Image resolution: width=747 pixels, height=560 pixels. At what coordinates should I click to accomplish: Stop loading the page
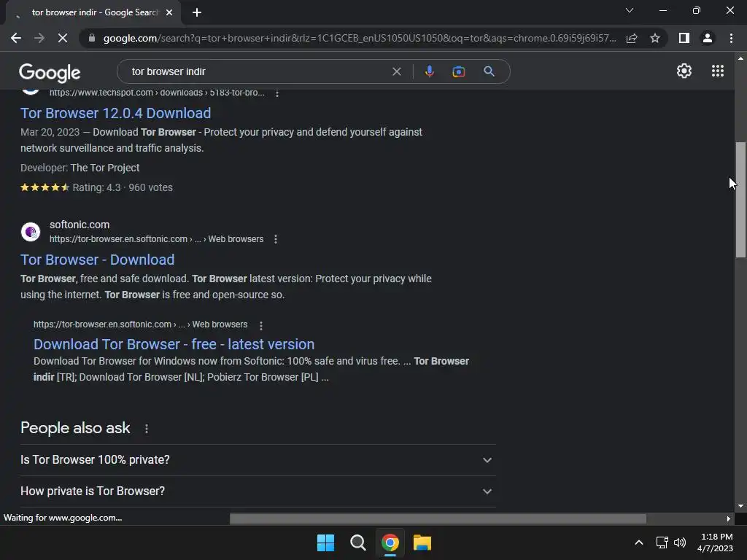click(63, 38)
